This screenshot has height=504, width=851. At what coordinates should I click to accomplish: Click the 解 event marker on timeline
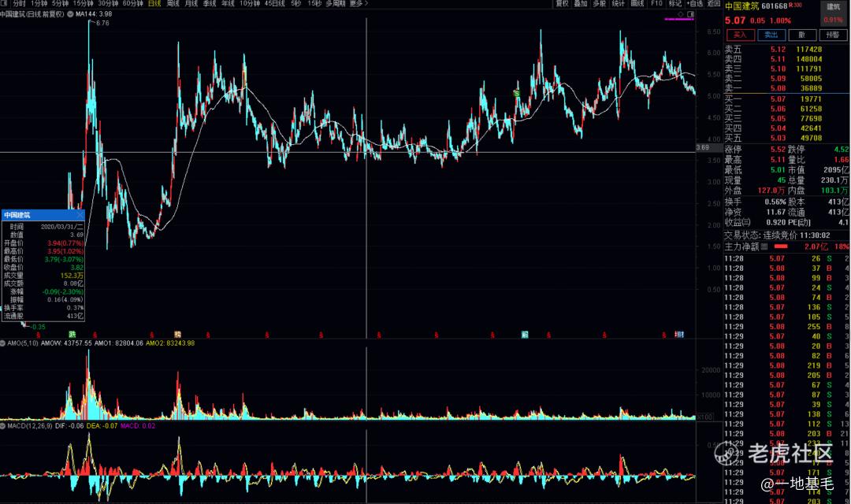[525, 334]
